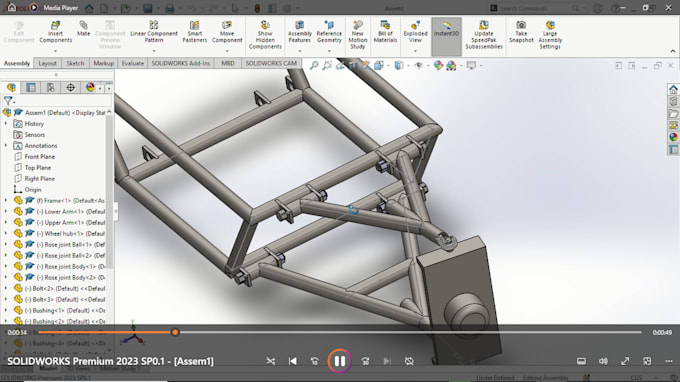Screen dimensions: 680x382
Task: Open Appearances color ball in task pane
Action: (x=673, y=137)
